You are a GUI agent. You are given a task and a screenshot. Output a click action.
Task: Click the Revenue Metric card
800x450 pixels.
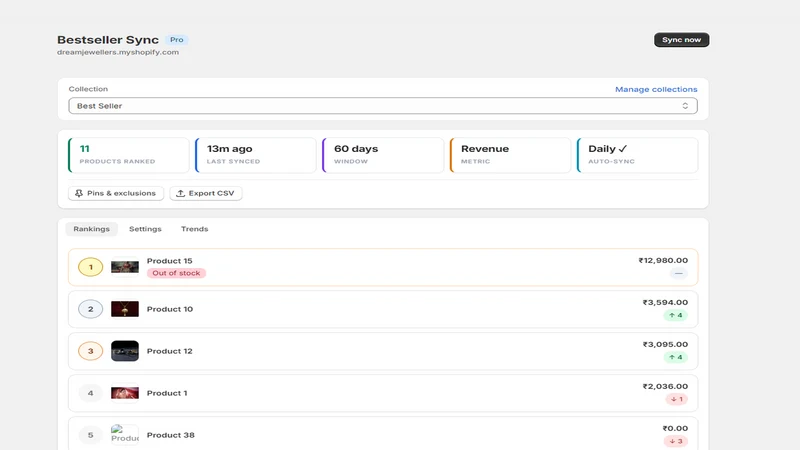pyautogui.click(x=510, y=155)
